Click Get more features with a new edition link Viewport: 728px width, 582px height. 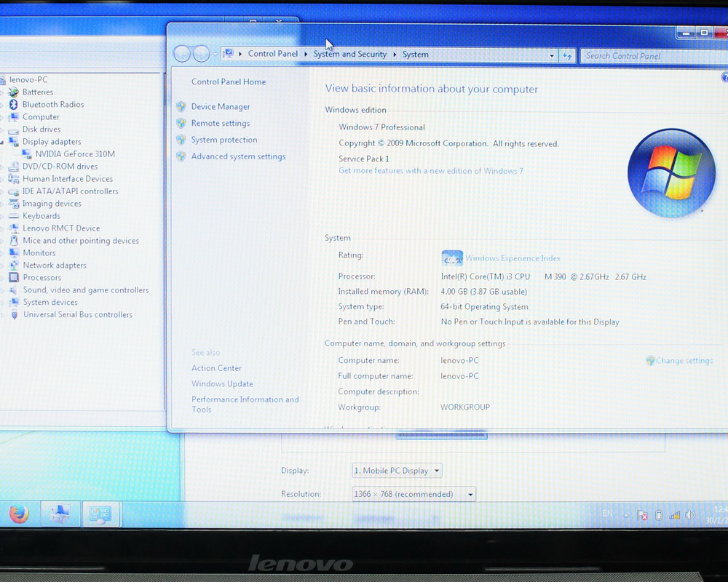click(430, 171)
